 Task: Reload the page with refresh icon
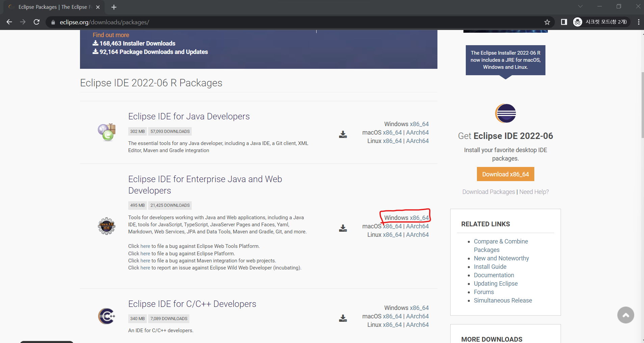[x=36, y=22]
